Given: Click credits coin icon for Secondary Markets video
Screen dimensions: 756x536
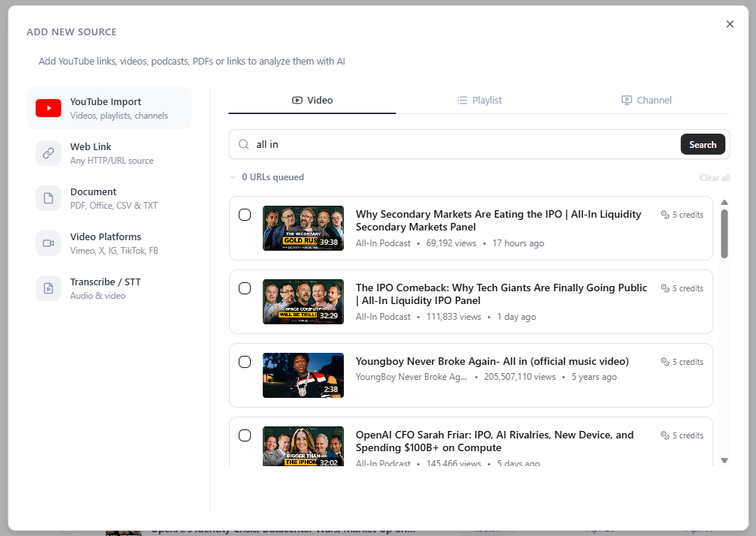Looking at the screenshot, I should coord(665,215).
